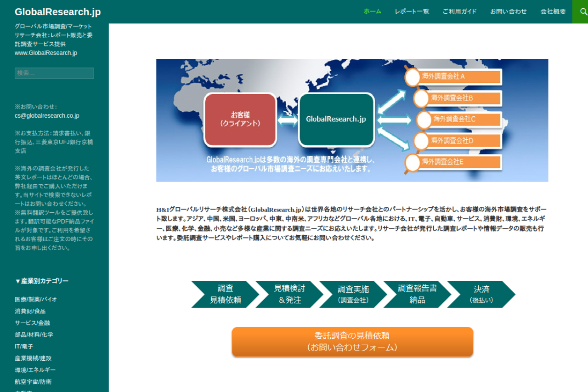This screenshot has height=392, width=588.
Task: Open the 医療/製薬/バイオ category link
Action: click(x=36, y=299)
